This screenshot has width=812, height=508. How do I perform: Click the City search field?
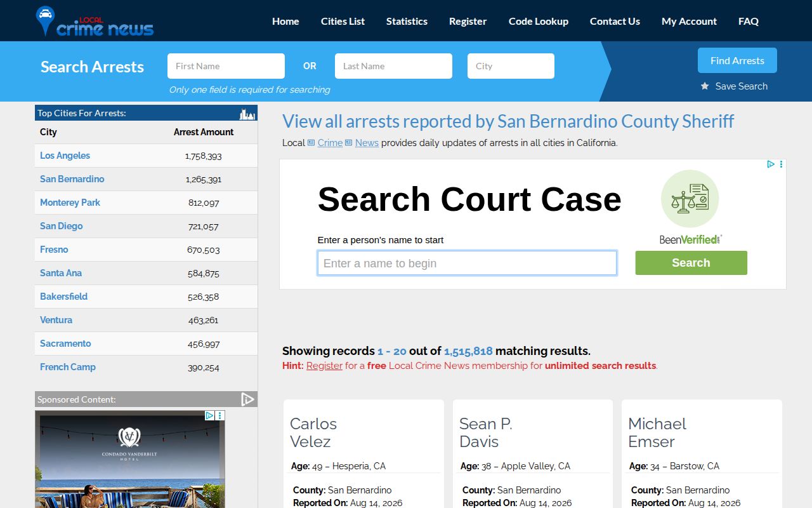tap(511, 66)
